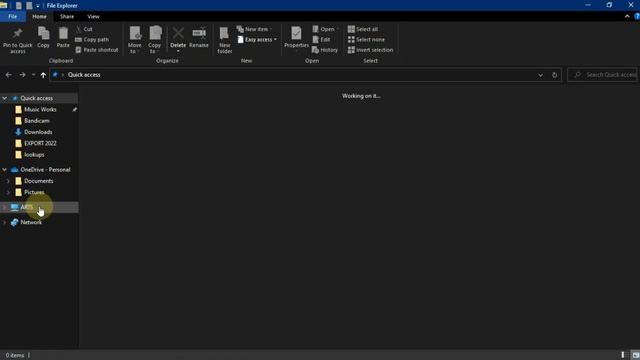Open Properties from the ribbon

pos(296,38)
